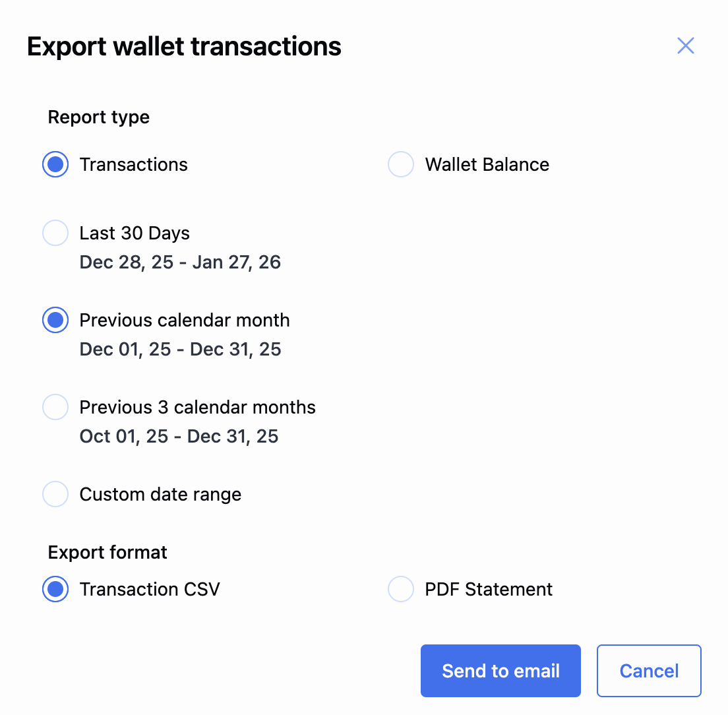Click the Export format section heading
The width and height of the screenshot is (728, 715).
107,552
